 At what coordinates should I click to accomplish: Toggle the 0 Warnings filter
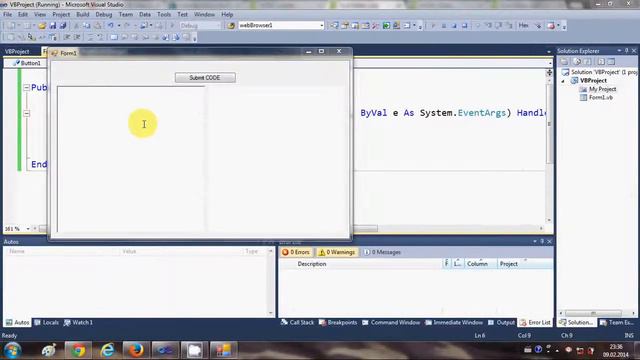point(337,252)
